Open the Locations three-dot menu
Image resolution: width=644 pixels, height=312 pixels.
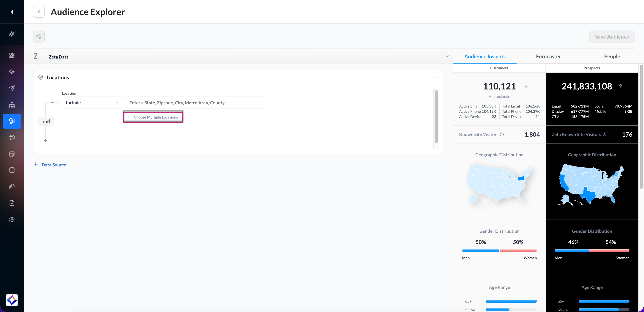436,78
